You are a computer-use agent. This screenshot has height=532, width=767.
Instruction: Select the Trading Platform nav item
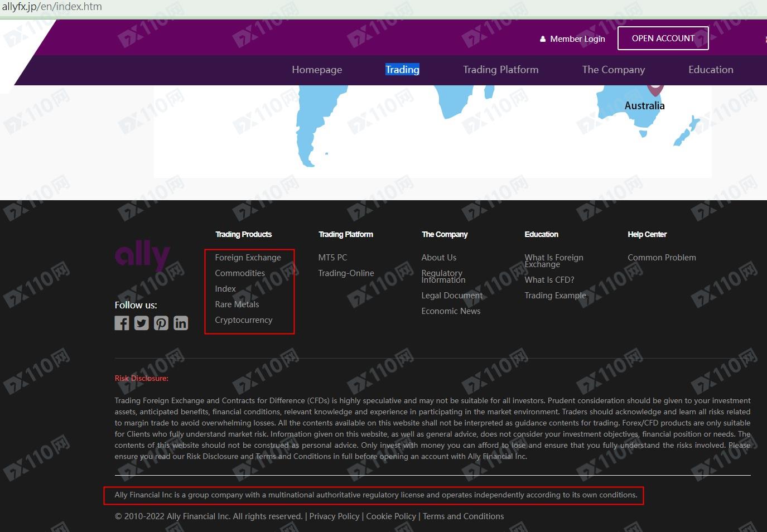pyautogui.click(x=500, y=70)
